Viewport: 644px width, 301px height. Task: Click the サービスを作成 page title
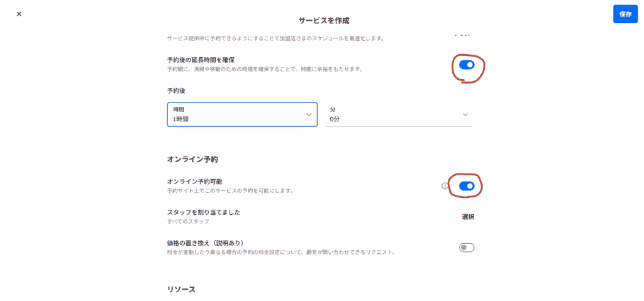point(323,21)
